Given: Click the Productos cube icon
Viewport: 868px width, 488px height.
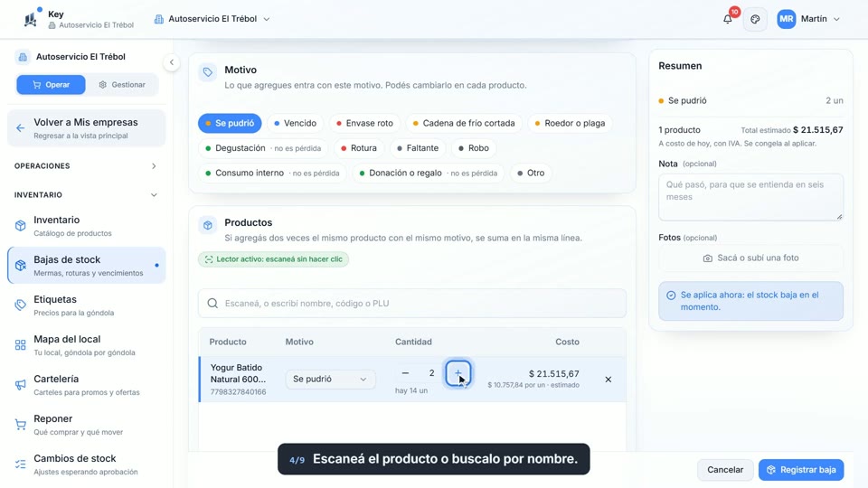Looking at the screenshot, I should [208, 225].
